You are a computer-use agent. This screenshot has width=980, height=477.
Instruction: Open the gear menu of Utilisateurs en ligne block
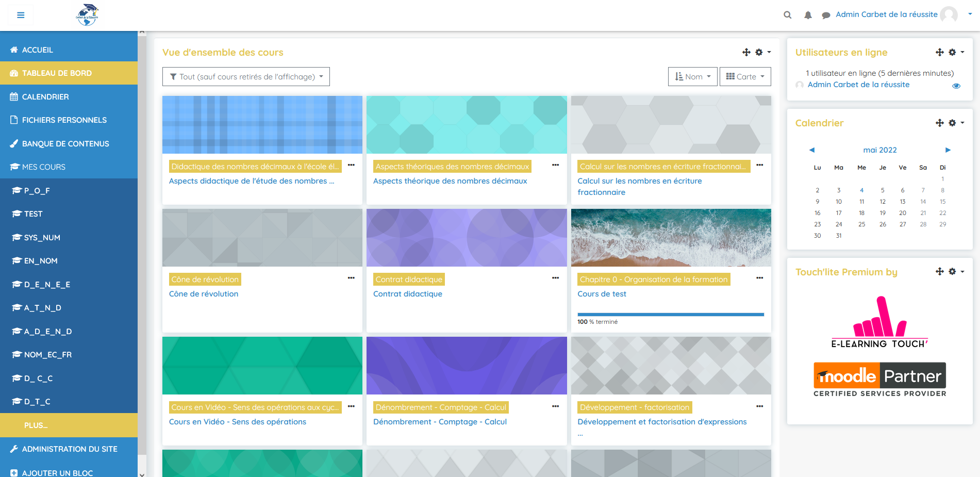click(956, 52)
